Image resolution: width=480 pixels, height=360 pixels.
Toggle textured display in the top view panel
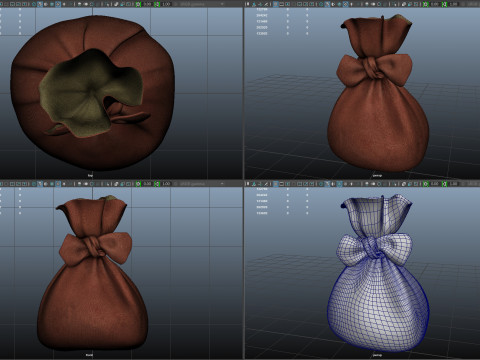click(58, 4)
